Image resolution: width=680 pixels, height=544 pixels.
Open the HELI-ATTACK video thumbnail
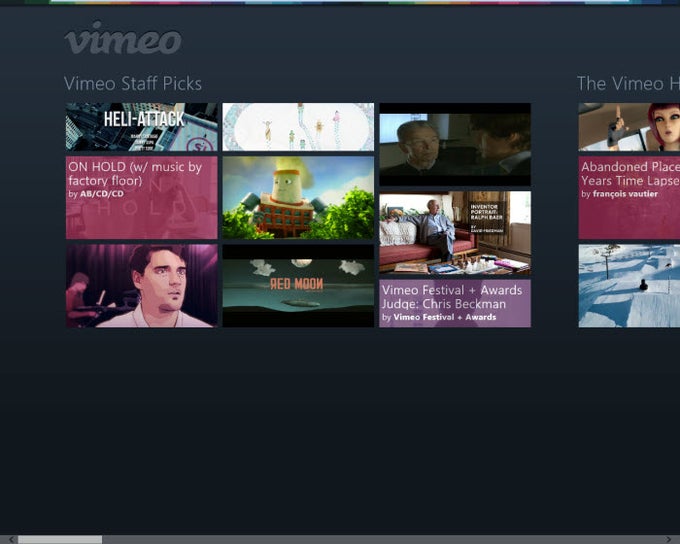click(x=142, y=127)
